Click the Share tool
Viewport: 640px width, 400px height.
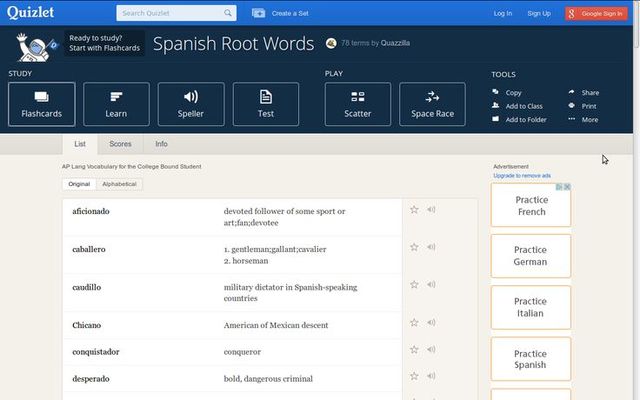(584, 93)
